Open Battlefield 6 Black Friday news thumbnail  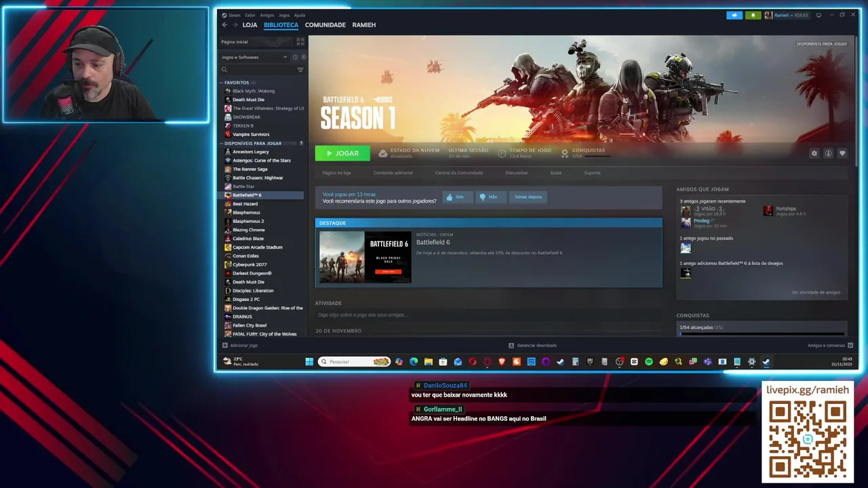365,257
